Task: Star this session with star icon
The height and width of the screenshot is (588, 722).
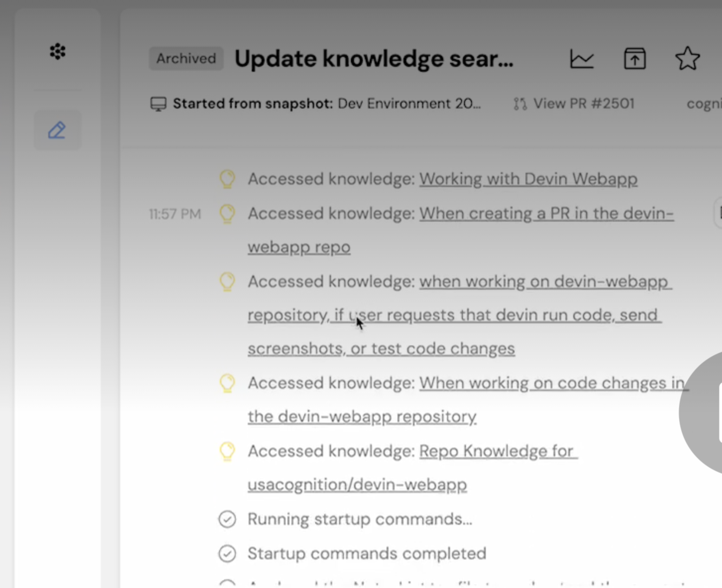Action: (687, 58)
